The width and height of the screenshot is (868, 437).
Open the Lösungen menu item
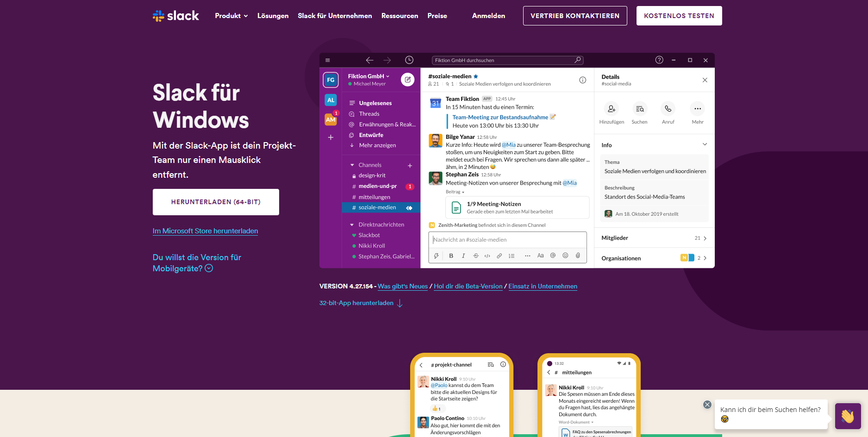click(273, 16)
